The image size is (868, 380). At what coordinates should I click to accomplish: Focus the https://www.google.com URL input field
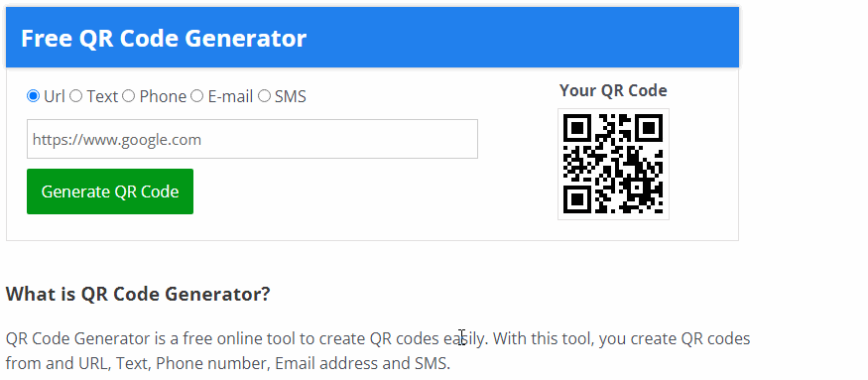pyautogui.click(x=252, y=139)
